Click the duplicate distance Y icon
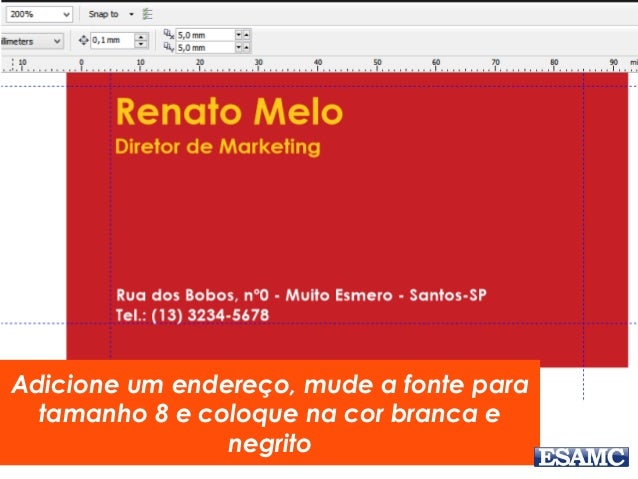The image size is (638, 479). point(168,47)
